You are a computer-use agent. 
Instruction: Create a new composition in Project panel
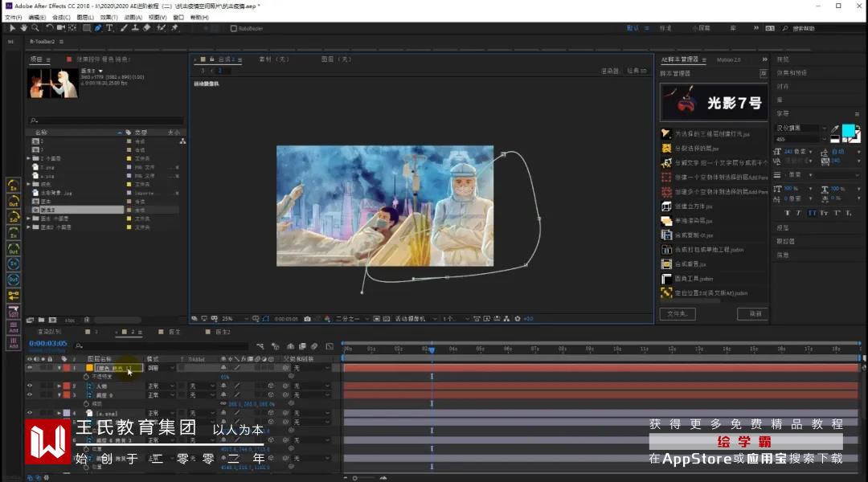[x=52, y=320]
